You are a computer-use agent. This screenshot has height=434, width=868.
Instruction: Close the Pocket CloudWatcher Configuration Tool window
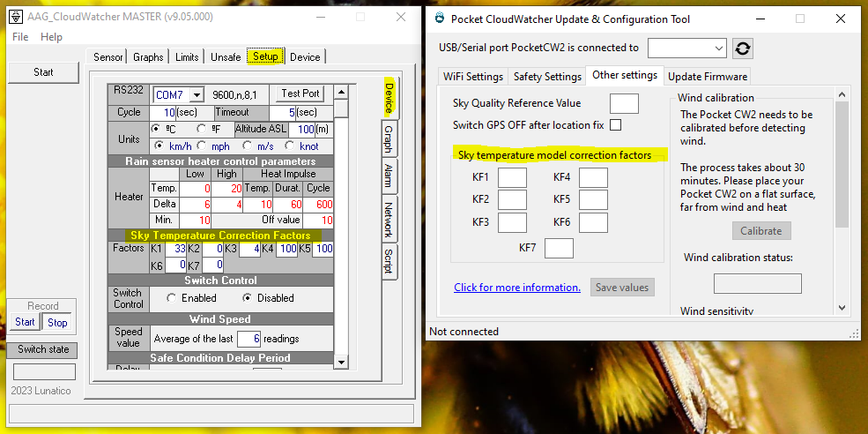click(x=841, y=19)
